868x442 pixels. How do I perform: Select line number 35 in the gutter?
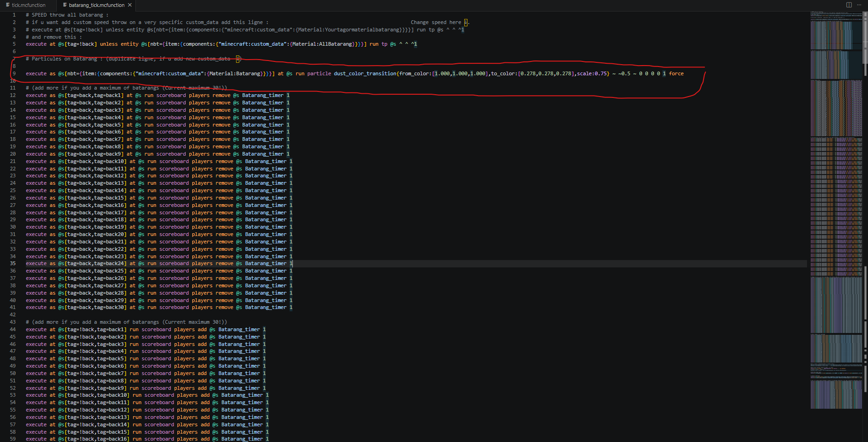coord(13,264)
